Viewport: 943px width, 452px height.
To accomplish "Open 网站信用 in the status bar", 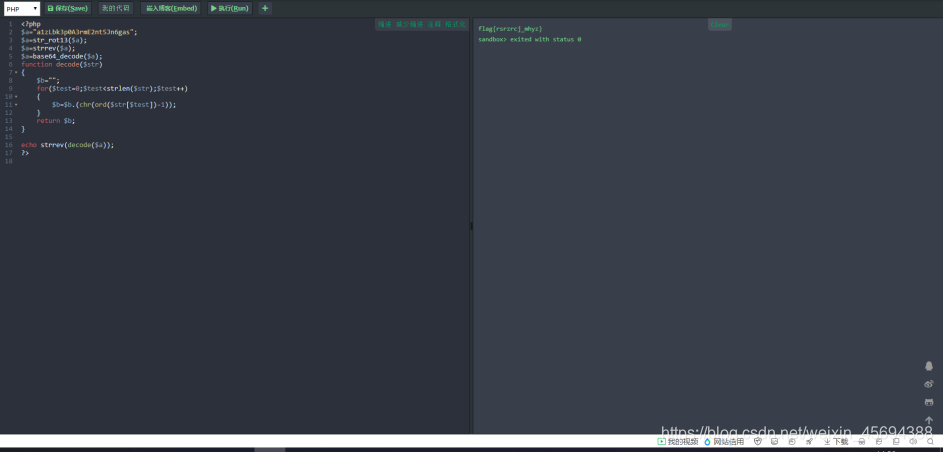I will tap(724, 442).
